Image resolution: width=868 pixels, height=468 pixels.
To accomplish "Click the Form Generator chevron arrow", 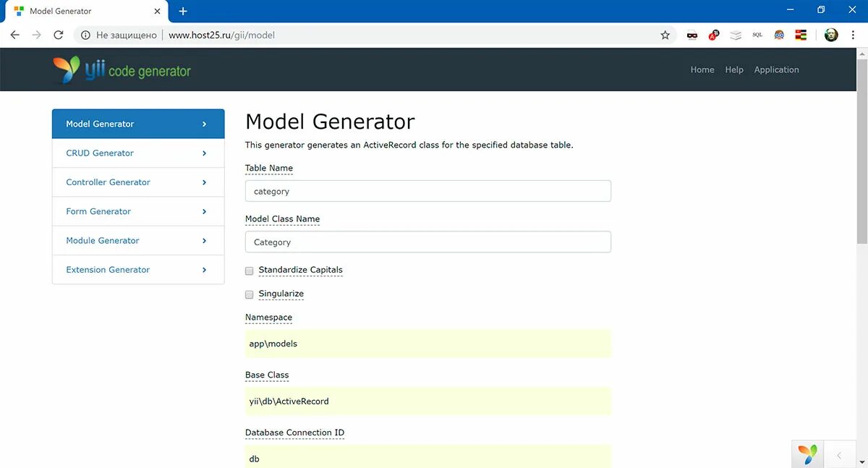I will click(205, 211).
